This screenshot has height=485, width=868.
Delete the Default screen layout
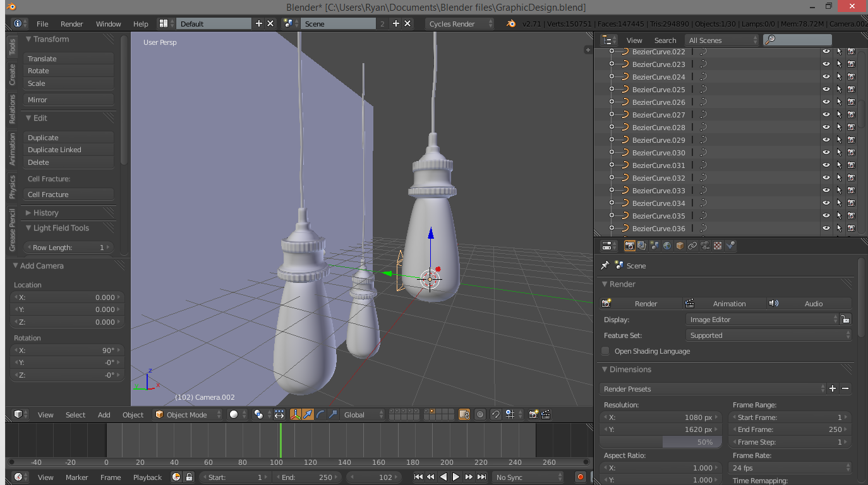coord(270,23)
